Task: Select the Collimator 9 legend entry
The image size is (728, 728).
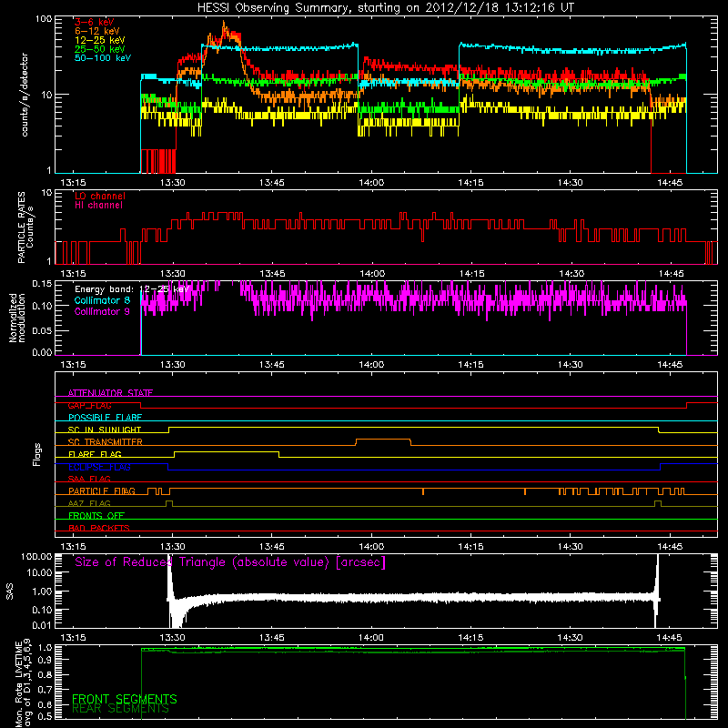Action: [x=102, y=311]
